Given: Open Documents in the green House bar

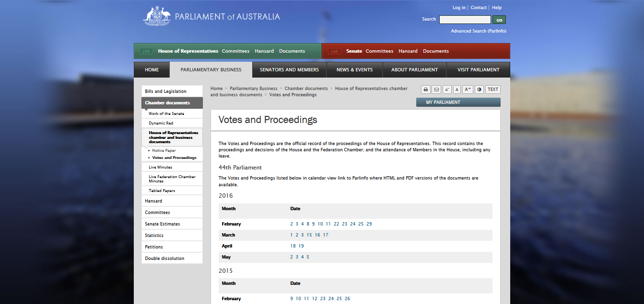Looking at the screenshot, I should point(292,51).
